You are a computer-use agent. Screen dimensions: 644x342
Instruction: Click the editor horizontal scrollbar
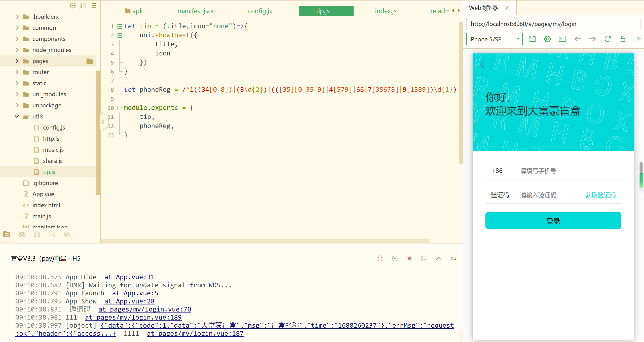point(265,241)
